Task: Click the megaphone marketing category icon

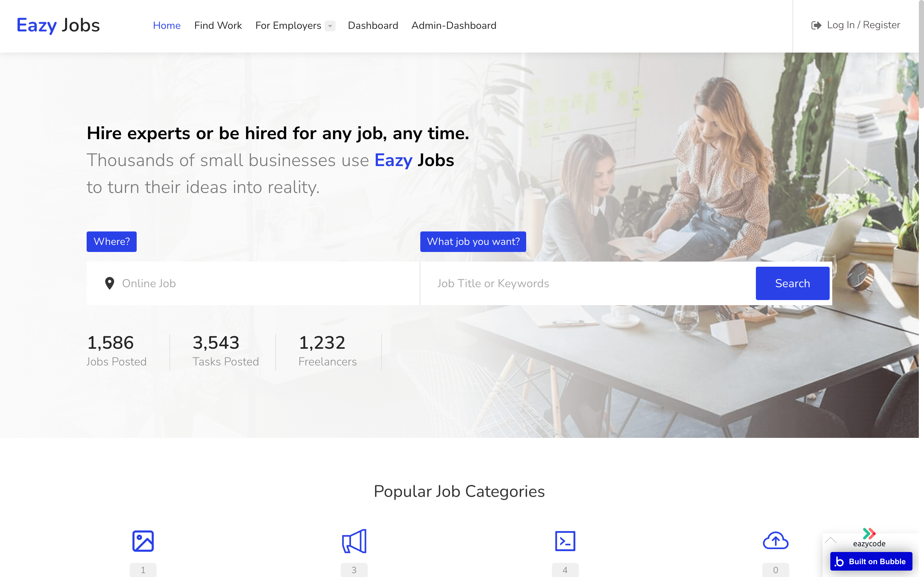Action: [x=354, y=541]
